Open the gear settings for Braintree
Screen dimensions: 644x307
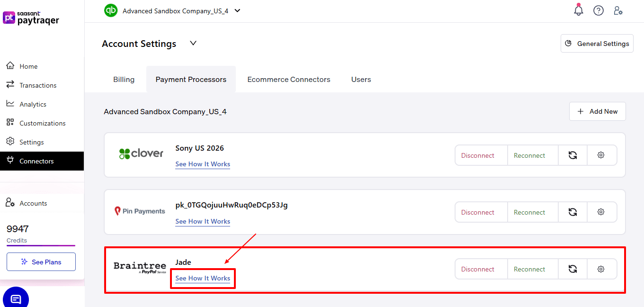(x=601, y=269)
